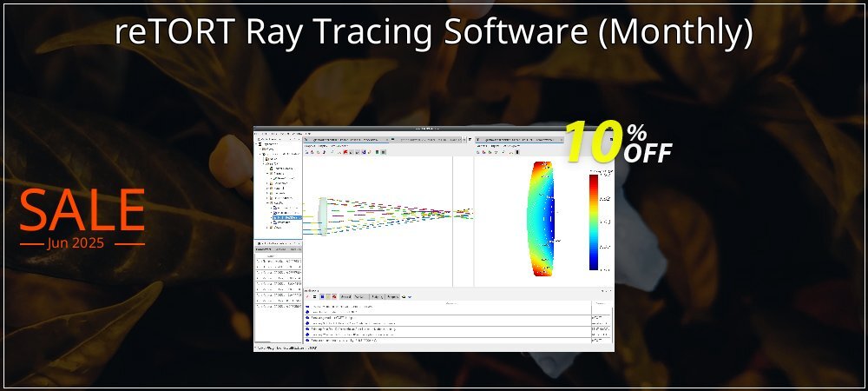Click the 10% OFF discount badge

618,142
